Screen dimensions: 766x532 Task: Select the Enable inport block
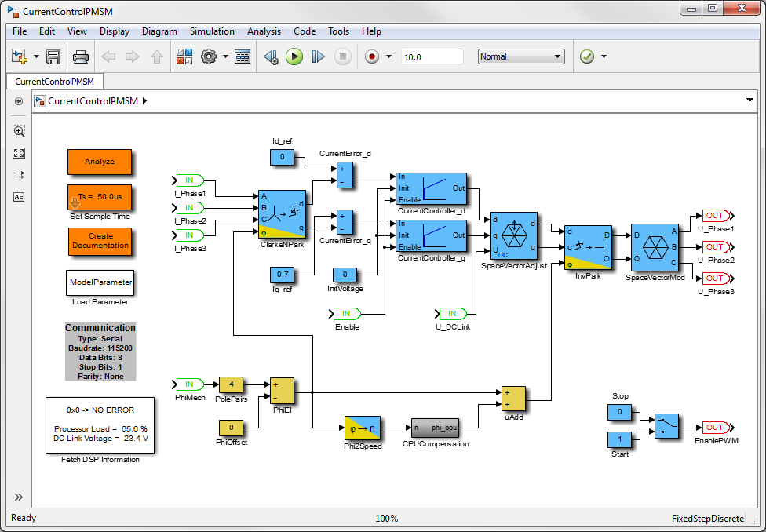coord(345,312)
